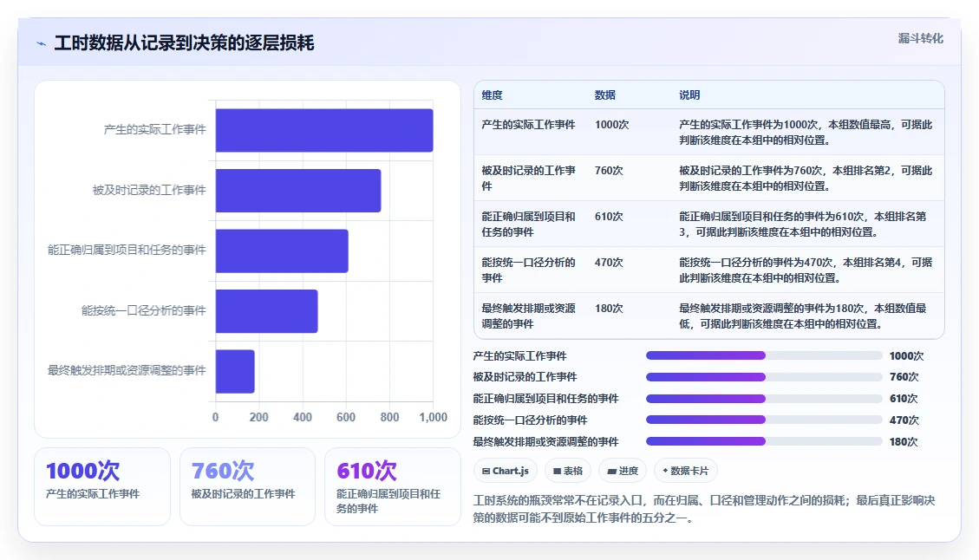Viewport: 979px width, 560px height.
Task: Click the progress bar showing 760次
Action: pyautogui.click(x=764, y=377)
